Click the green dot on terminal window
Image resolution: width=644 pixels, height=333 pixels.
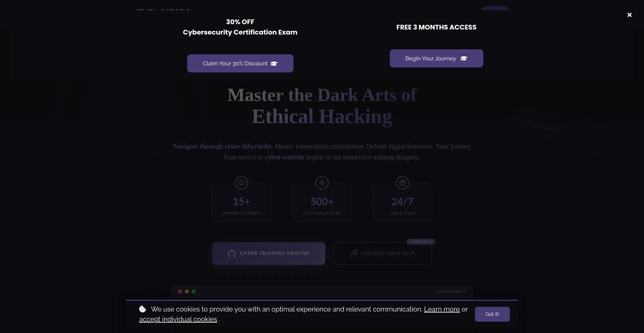pyautogui.click(x=194, y=291)
